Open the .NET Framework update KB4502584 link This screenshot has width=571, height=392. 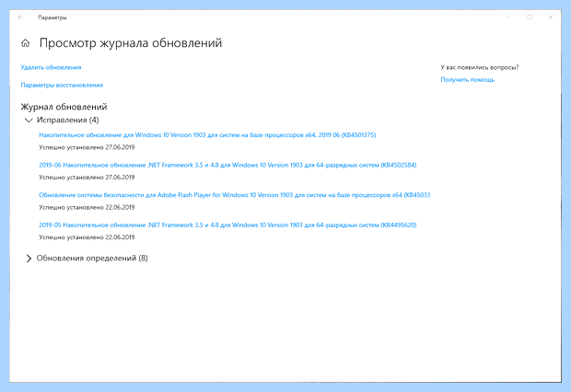tap(227, 165)
